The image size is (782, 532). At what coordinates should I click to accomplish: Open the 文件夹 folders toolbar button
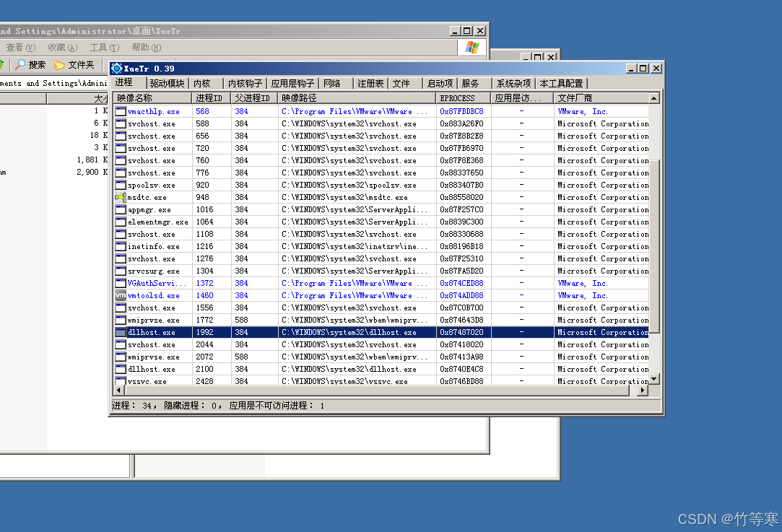pyautogui.click(x=60, y=65)
